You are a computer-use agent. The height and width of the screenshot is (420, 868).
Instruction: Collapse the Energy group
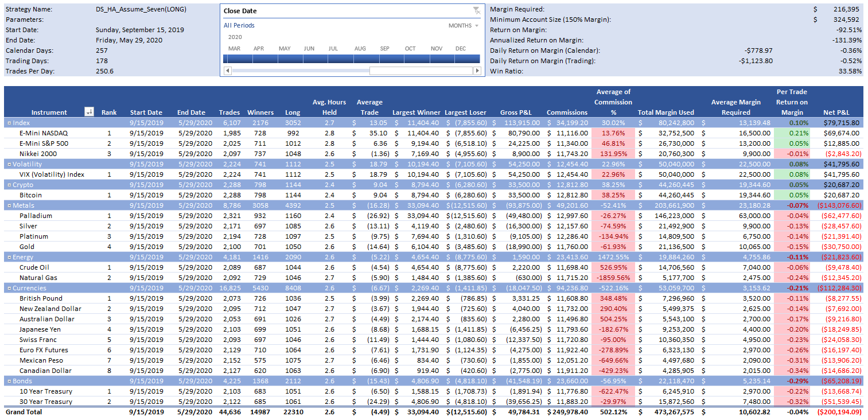(x=9, y=257)
